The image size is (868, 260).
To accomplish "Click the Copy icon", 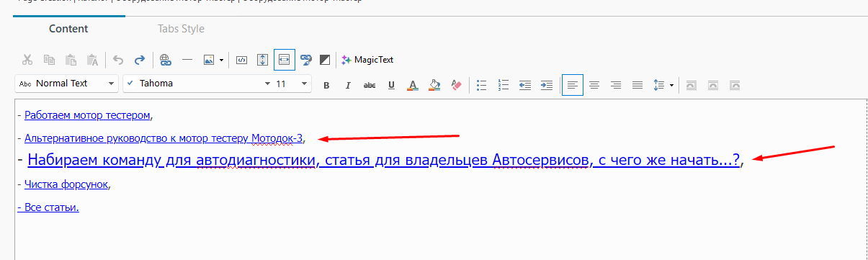I will 49,60.
